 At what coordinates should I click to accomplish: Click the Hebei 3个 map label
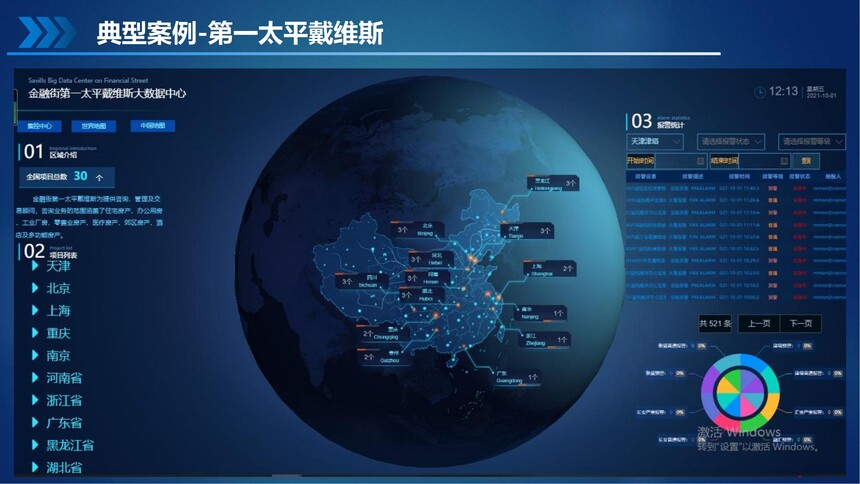431,259
